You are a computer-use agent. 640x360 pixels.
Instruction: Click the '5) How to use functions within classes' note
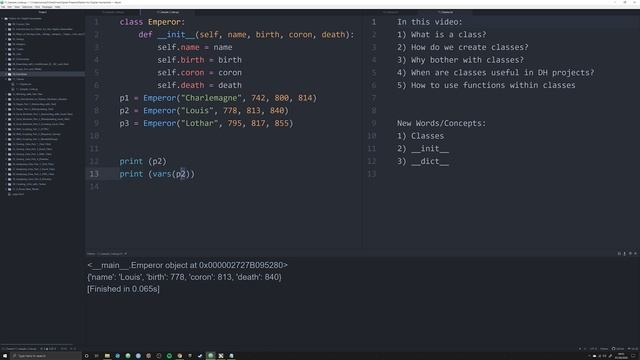pos(486,85)
